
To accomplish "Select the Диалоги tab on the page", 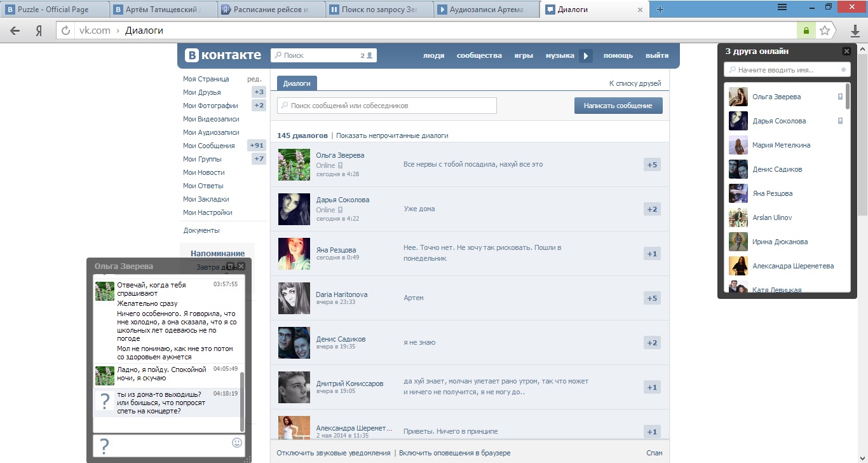I will [297, 83].
